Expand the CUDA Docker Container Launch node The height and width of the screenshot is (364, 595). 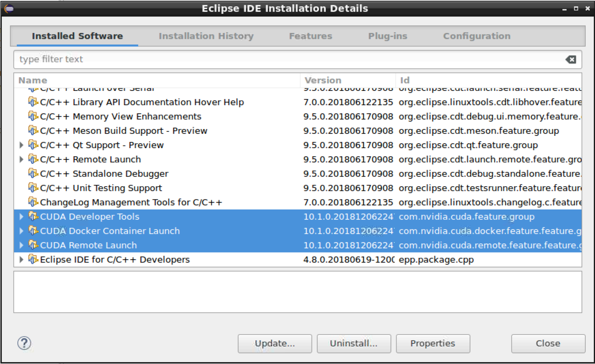pyautogui.click(x=21, y=231)
